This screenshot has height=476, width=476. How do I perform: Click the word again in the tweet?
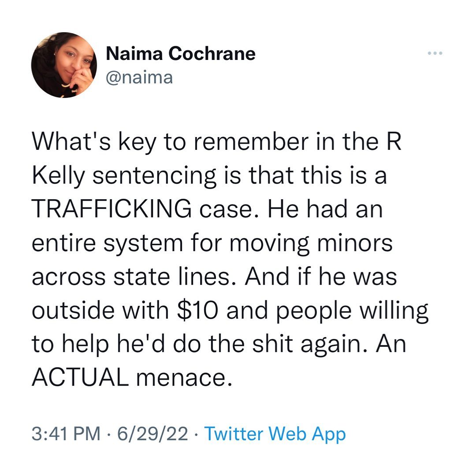(330, 344)
